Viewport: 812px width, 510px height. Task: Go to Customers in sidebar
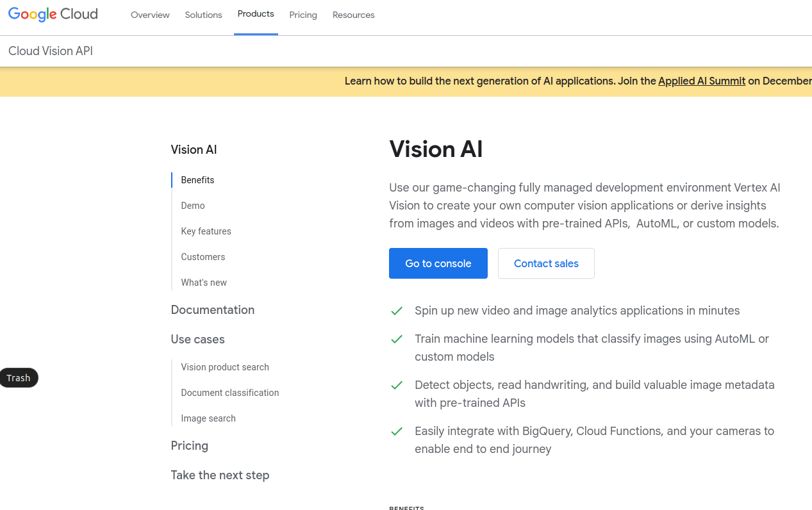pos(203,257)
